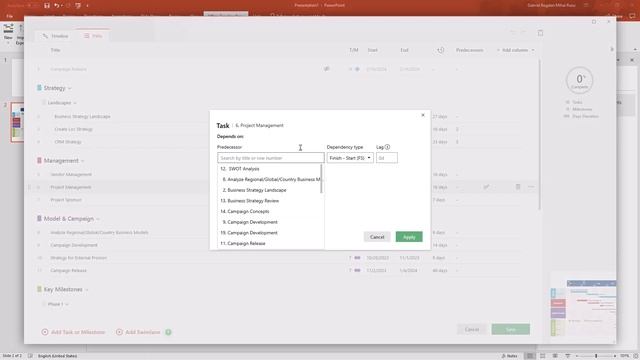Click the predecessor list scrollbar

(322, 179)
